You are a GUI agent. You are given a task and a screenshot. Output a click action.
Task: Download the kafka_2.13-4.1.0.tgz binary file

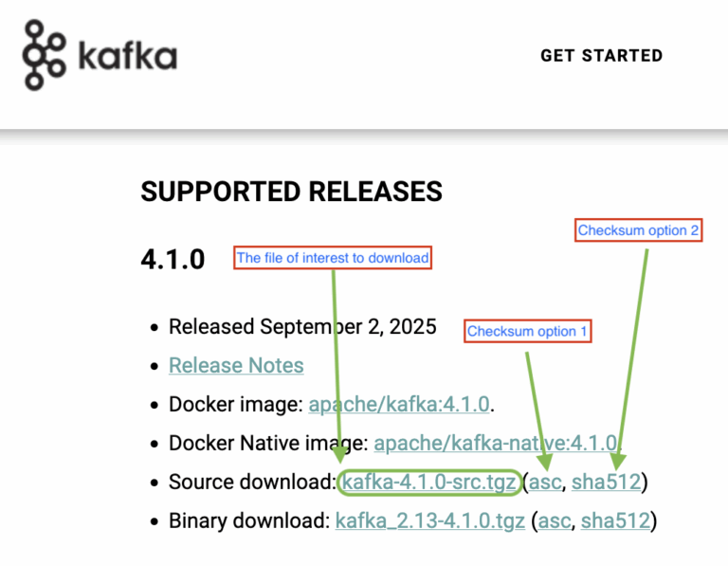(x=429, y=520)
